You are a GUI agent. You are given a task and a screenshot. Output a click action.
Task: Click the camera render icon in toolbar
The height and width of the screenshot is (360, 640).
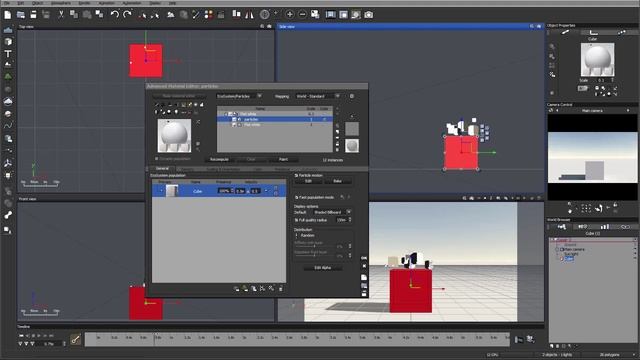[x=369, y=15]
